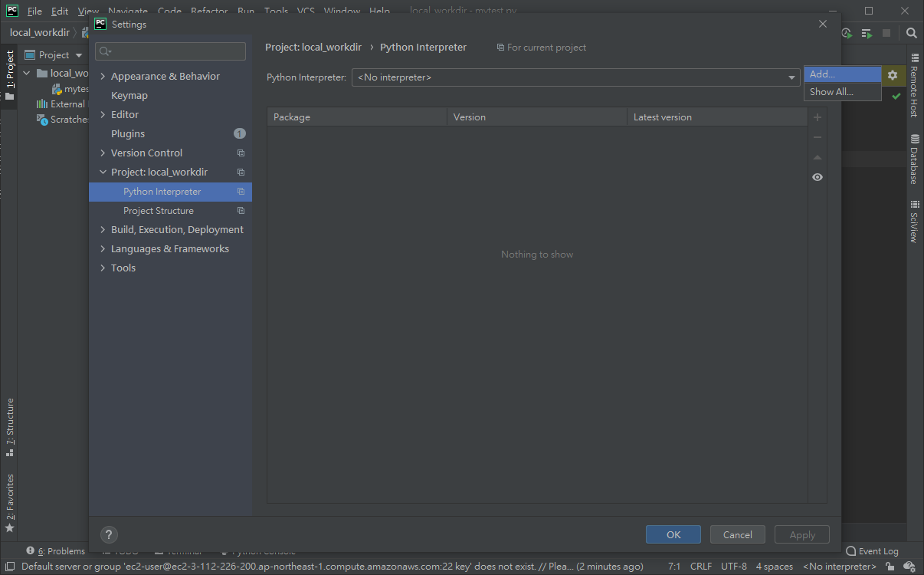This screenshot has width=924, height=575.
Task: Click the plus install package icon
Action: (x=818, y=117)
